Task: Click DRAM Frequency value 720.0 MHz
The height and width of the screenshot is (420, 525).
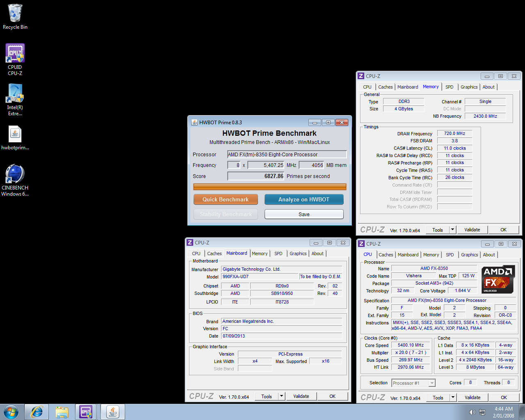Action: point(454,133)
